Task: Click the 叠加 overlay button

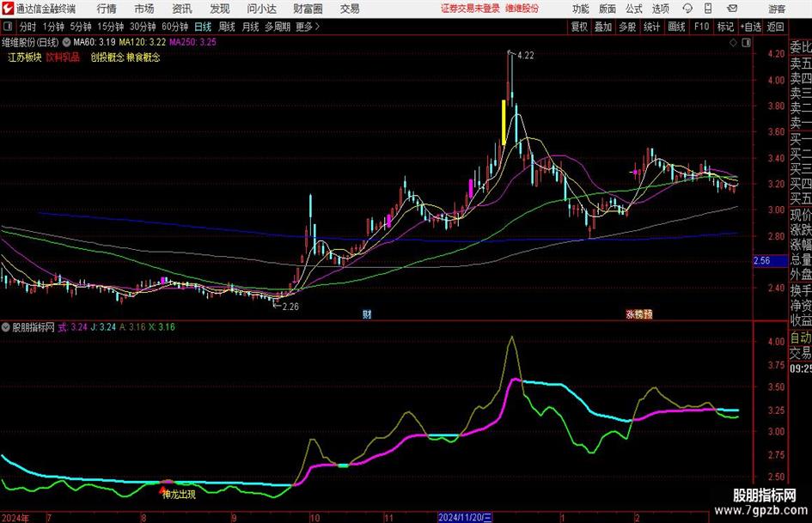Action: point(603,27)
